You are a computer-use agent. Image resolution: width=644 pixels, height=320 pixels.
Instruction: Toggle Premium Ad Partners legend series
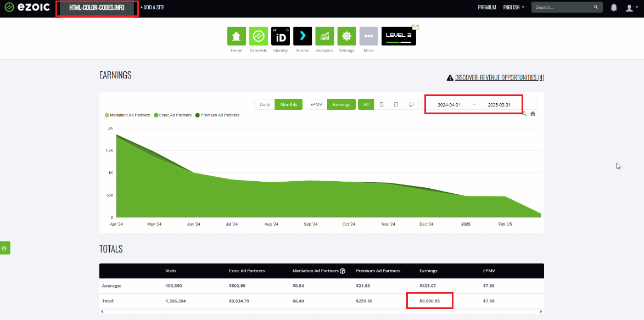pyautogui.click(x=217, y=115)
